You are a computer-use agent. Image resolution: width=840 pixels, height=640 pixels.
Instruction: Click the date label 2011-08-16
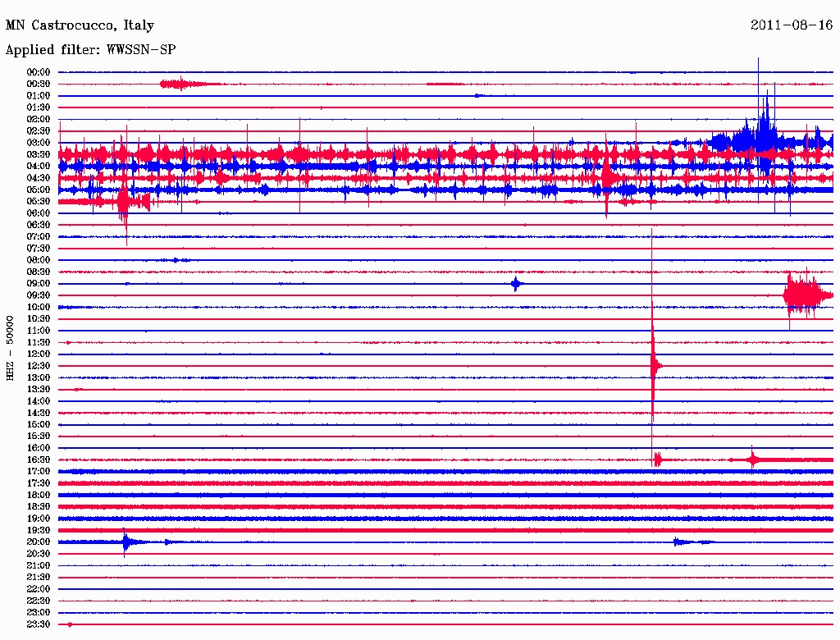click(792, 25)
